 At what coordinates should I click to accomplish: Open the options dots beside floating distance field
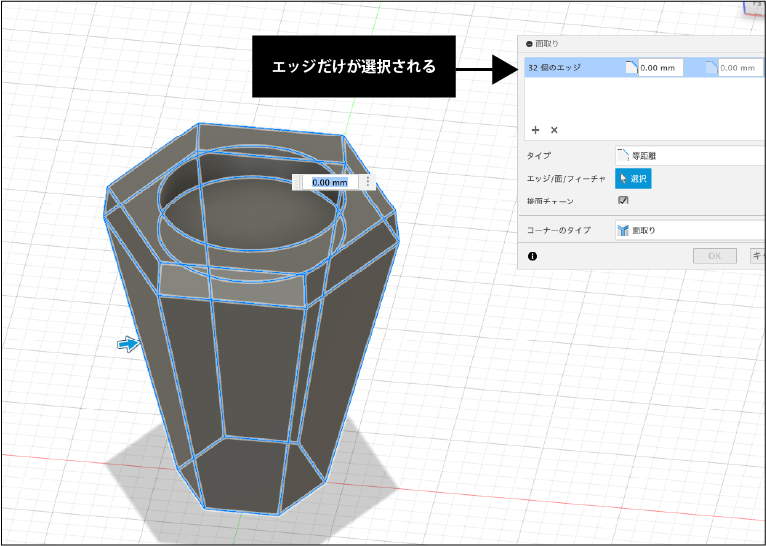tap(368, 182)
